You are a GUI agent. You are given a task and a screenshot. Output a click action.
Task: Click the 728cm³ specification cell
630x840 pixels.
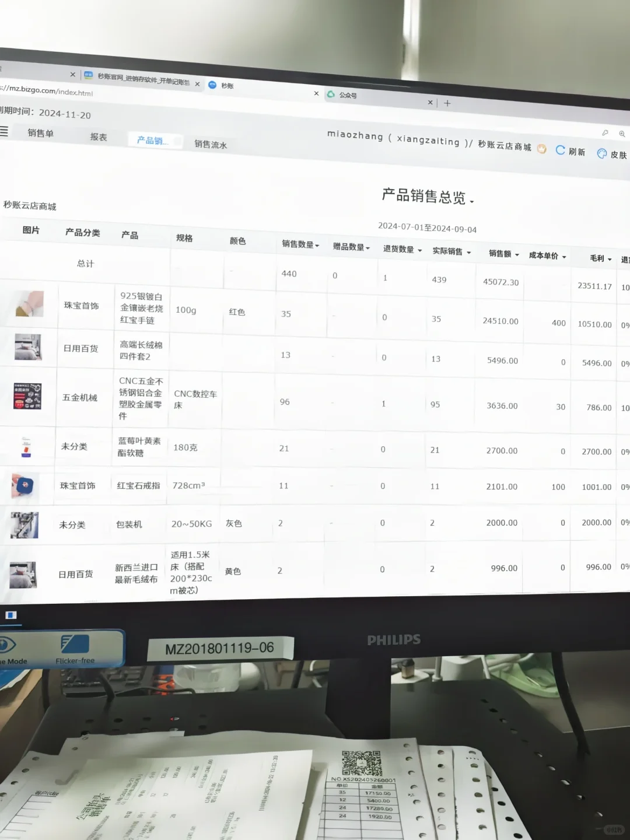pos(188,485)
